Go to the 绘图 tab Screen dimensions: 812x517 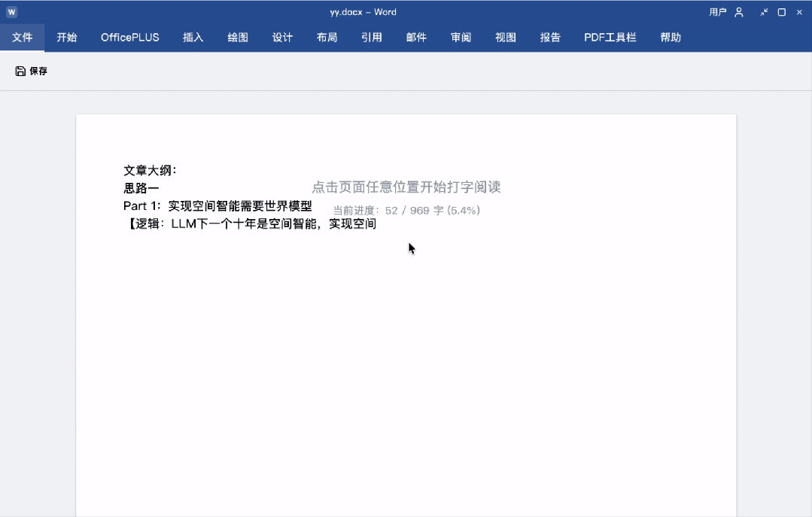coord(238,37)
